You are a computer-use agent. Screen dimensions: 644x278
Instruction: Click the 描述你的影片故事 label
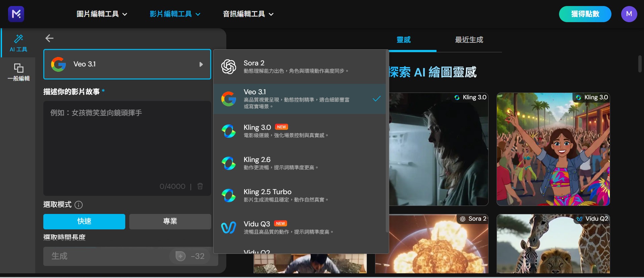click(72, 92)
